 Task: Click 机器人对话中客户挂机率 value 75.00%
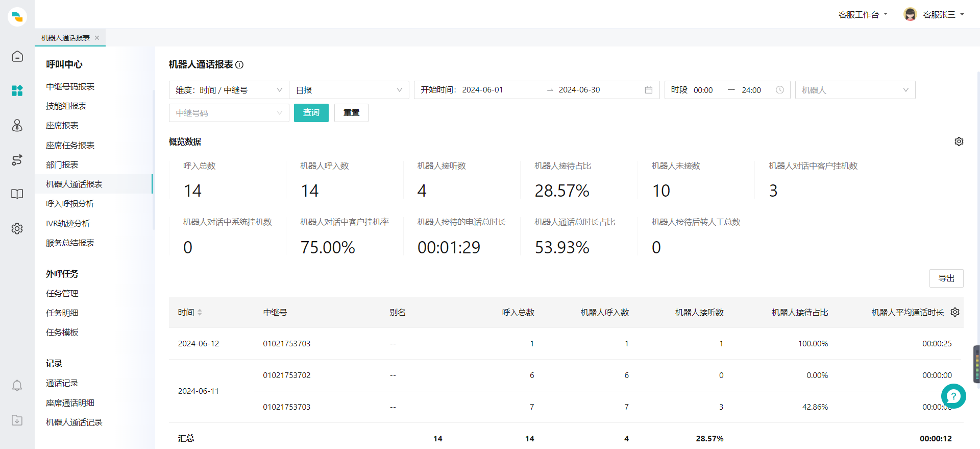[x=328, y=248]
